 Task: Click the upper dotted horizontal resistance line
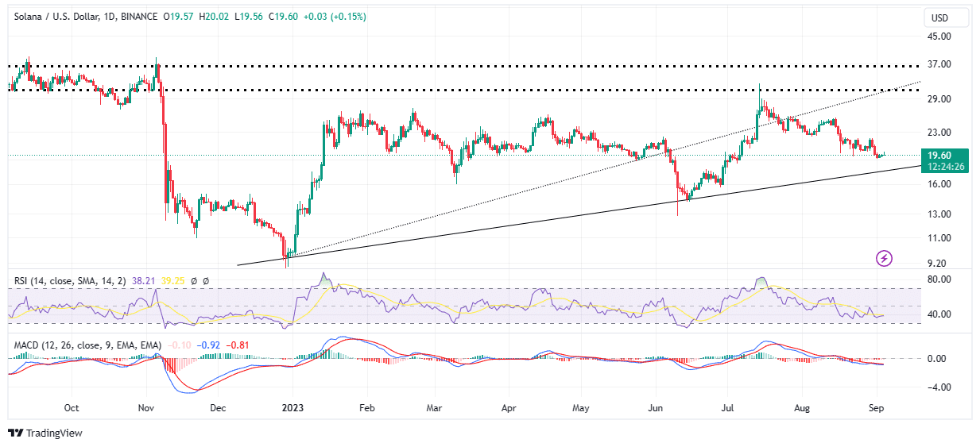477,66
